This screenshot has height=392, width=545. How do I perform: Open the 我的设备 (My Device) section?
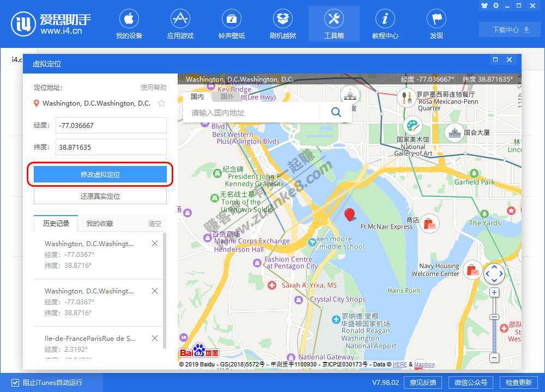[x=129, y=24]
